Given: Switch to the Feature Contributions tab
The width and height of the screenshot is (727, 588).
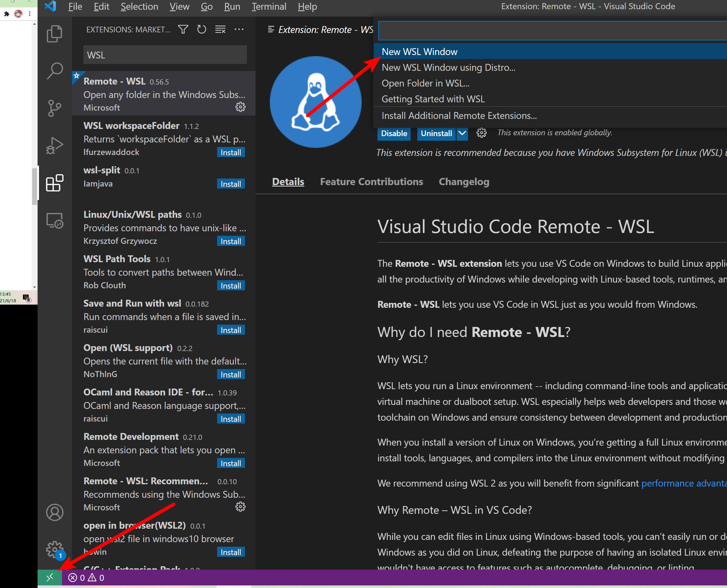Looking at the screenshot, I should (371, 182).
